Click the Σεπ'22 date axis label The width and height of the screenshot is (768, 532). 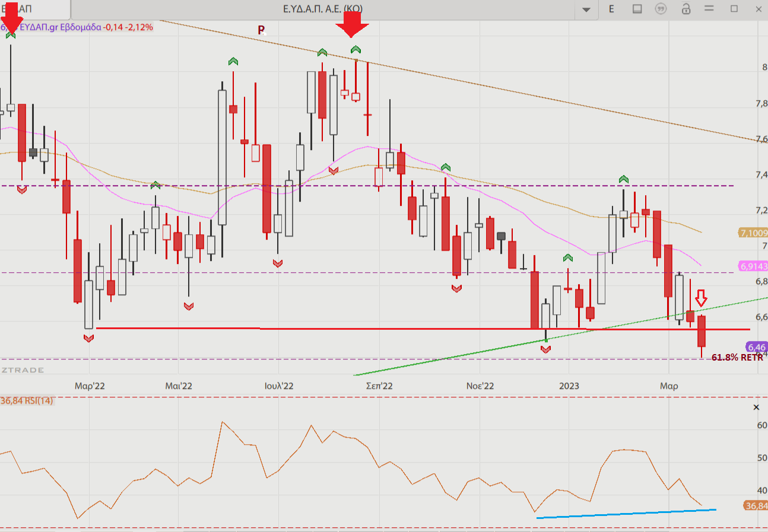click(379, 386)
